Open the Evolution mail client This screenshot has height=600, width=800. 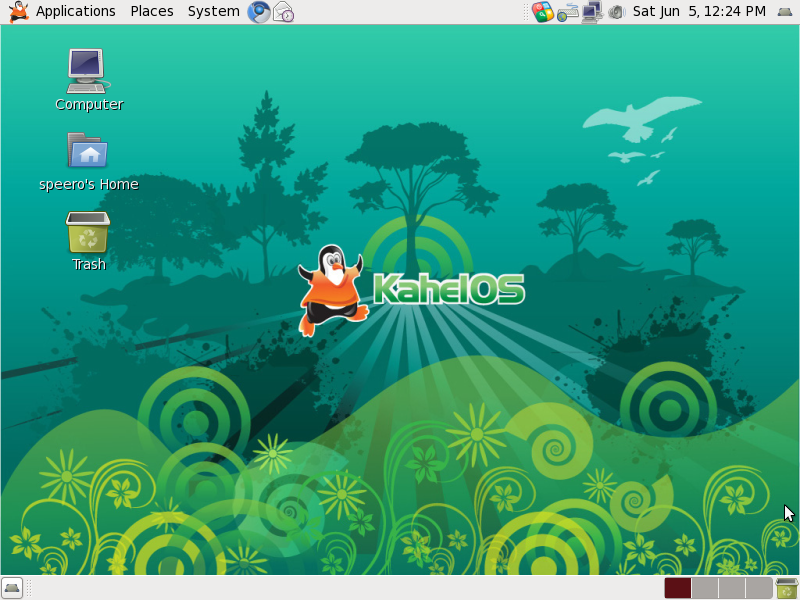click(x=283, y=11)
